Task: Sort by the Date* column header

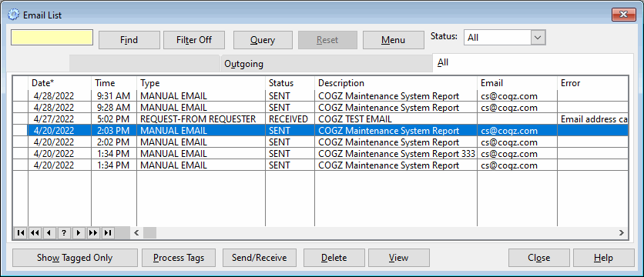Action: (59, 83)
